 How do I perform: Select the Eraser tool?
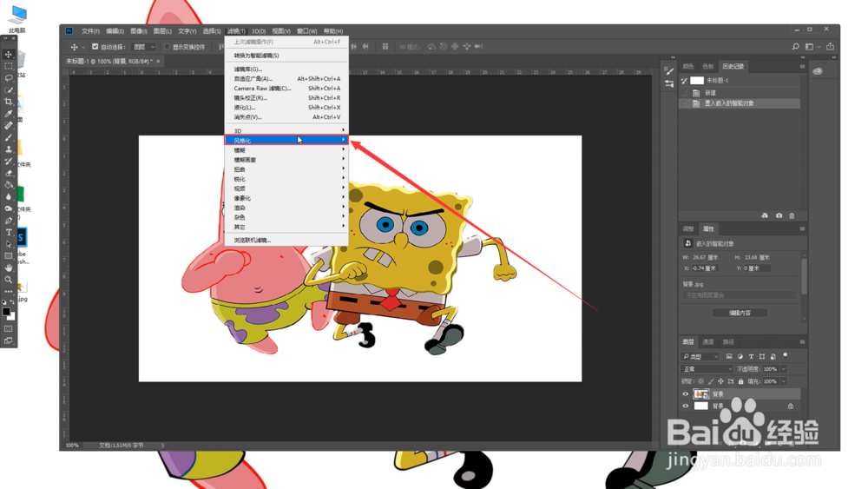point(9,174)
